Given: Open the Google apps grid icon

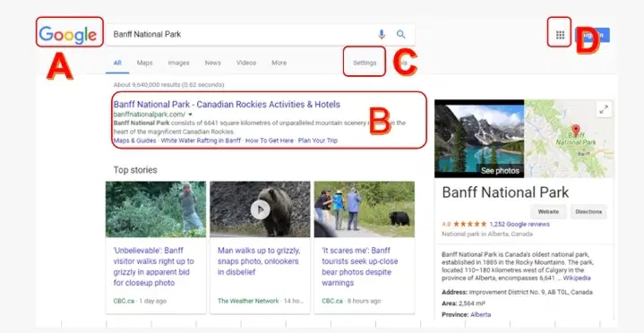Looking at the screenshot, I should 560,35.
